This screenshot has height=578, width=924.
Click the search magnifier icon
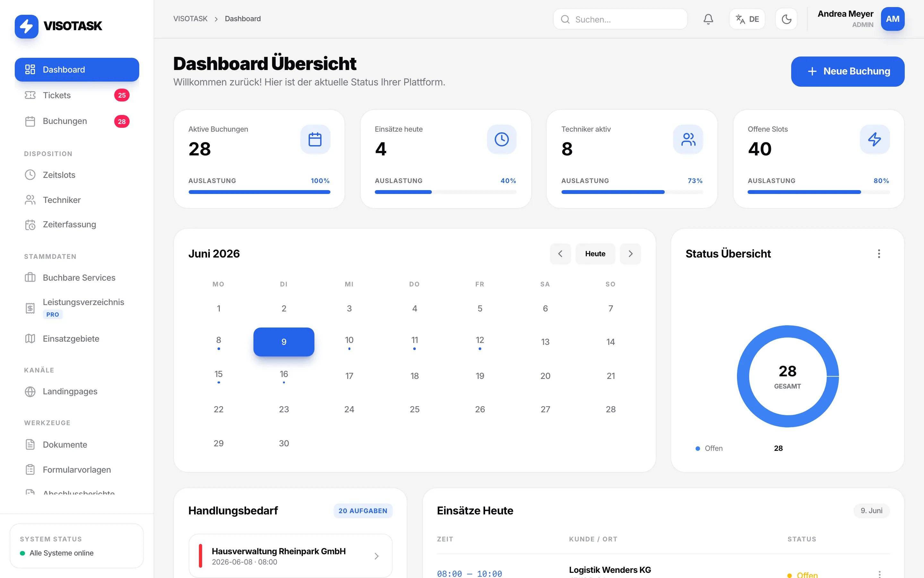(x=565, y=20)
